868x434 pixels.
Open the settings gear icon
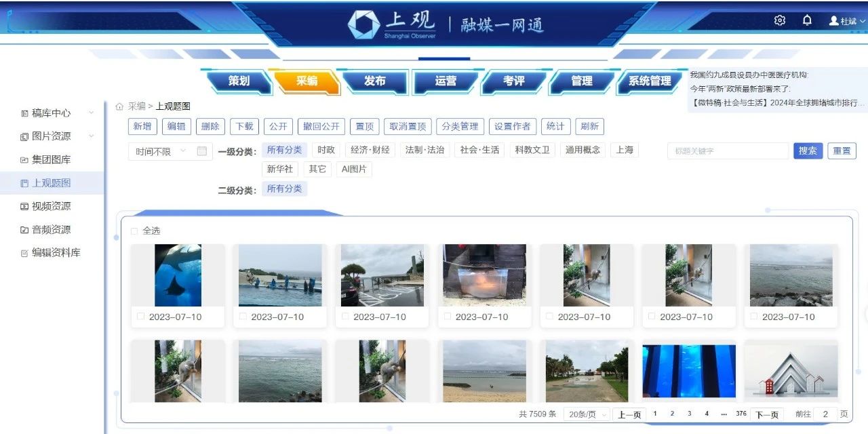pos(780,20)
